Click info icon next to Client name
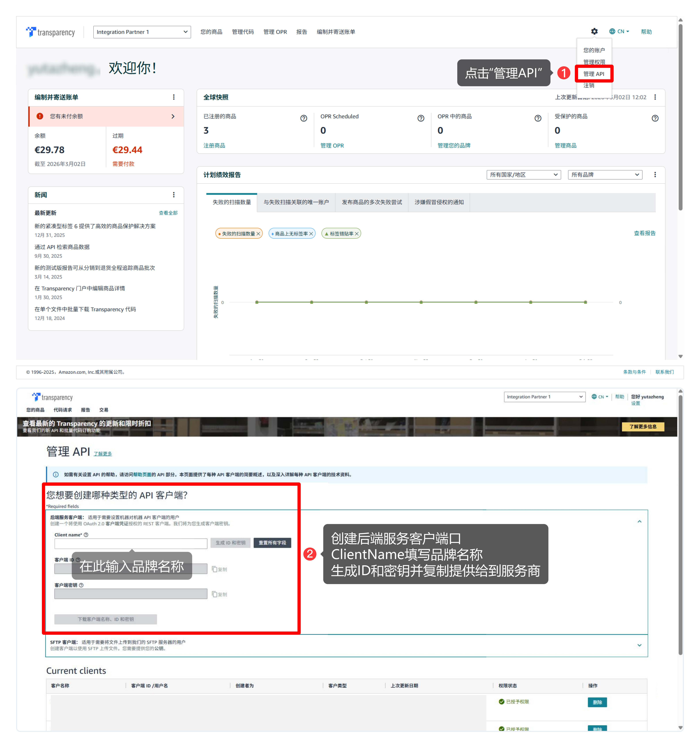This screenshot has height=748, width=700. point(86,535)
